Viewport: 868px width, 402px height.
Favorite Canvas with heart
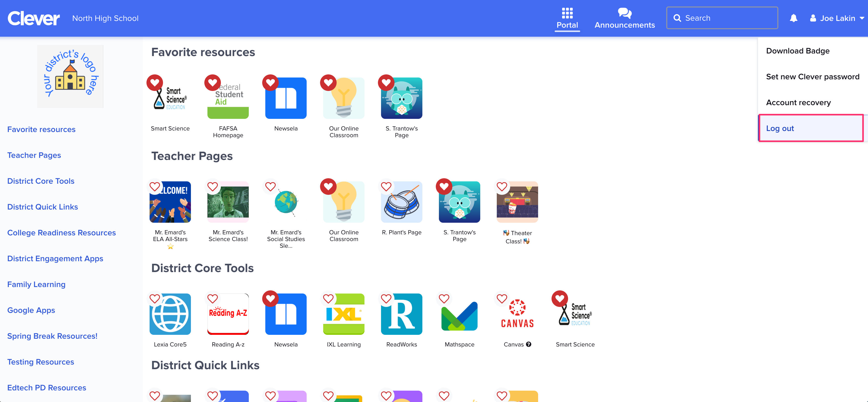pos(502,299)
